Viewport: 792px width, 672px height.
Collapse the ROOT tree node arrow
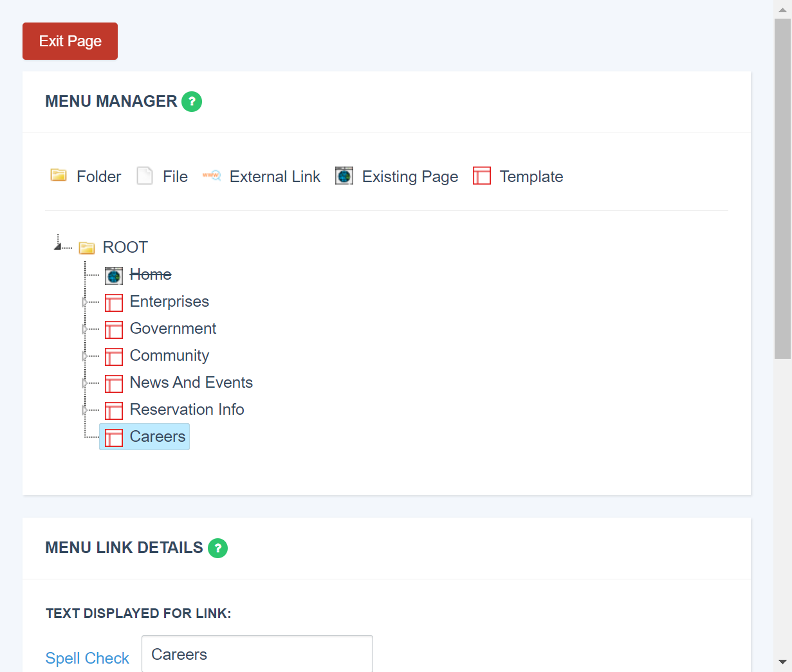click(x=58, y=246)
